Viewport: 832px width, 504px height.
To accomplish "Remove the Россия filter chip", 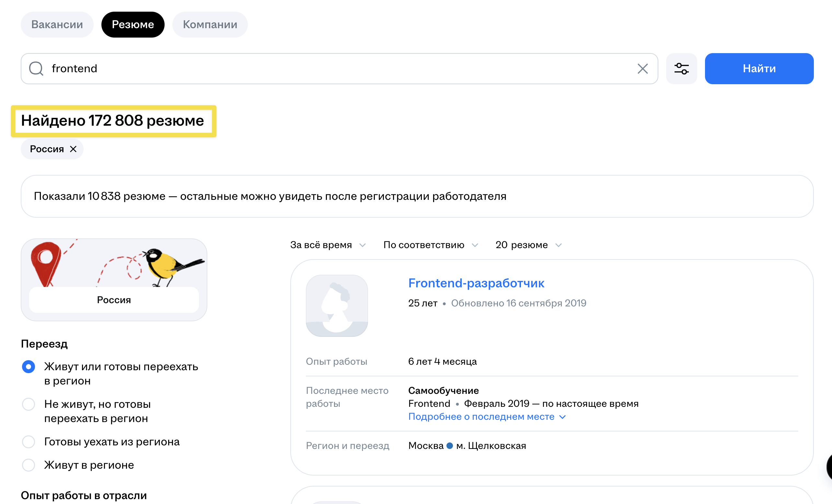I will [x=73, y=149].
